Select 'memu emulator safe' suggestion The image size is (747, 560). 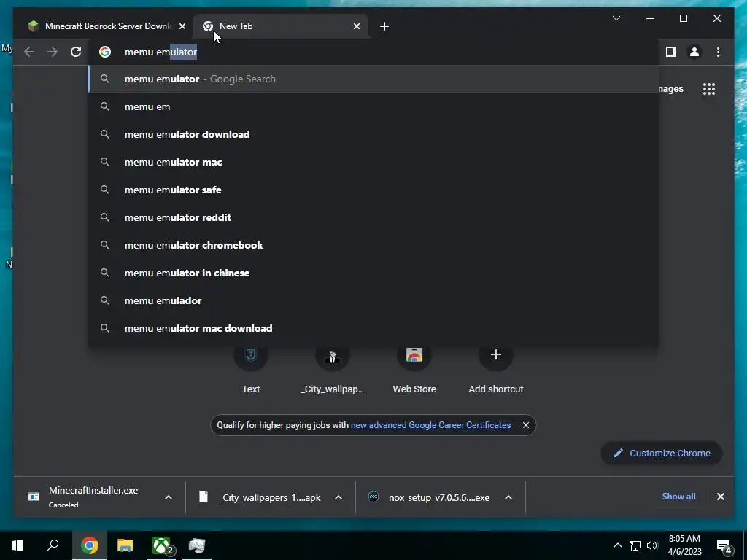pyautogui.click(x=373, y=190)
